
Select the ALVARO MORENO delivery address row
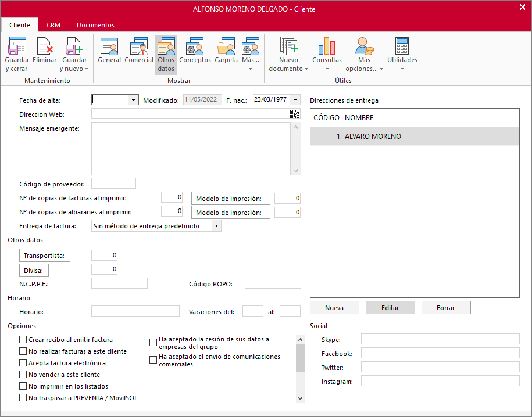pyautogui.click(x=415, y=136)
